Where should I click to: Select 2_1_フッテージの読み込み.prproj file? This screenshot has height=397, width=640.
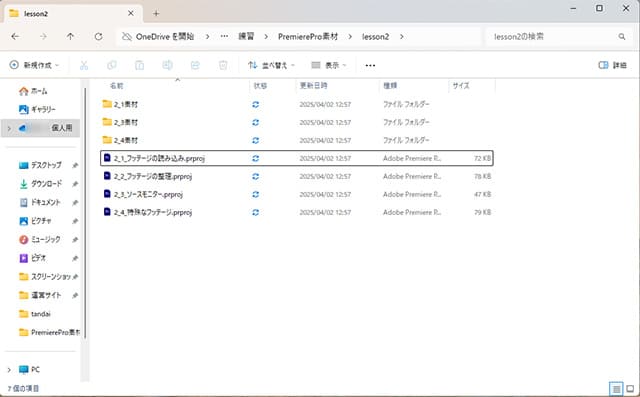pos(297,158)
